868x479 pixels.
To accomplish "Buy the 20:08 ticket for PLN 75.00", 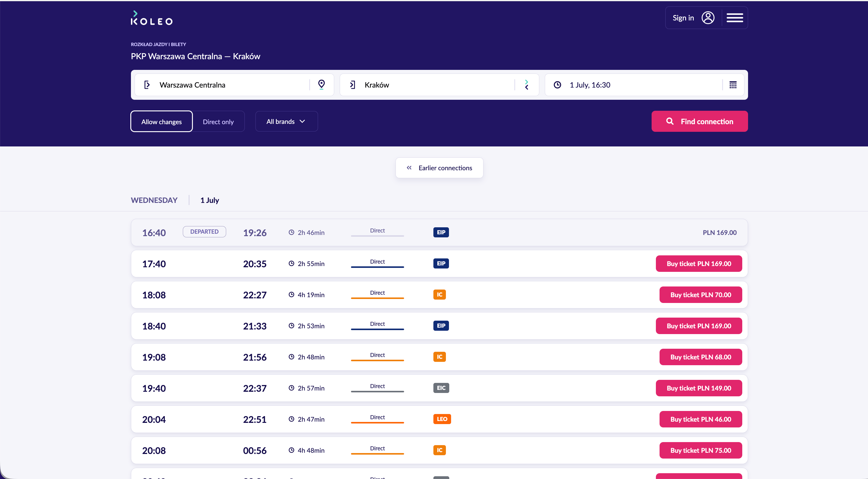I will (x=700, y=450).
